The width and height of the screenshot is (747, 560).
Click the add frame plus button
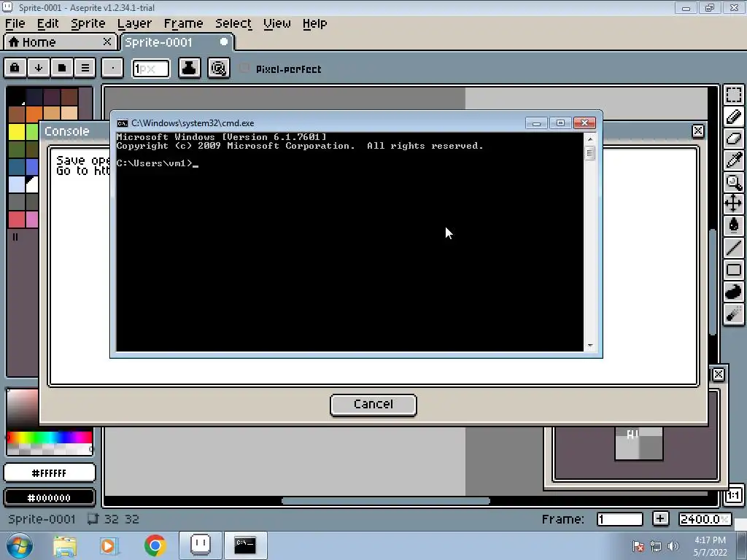(660, 518)
